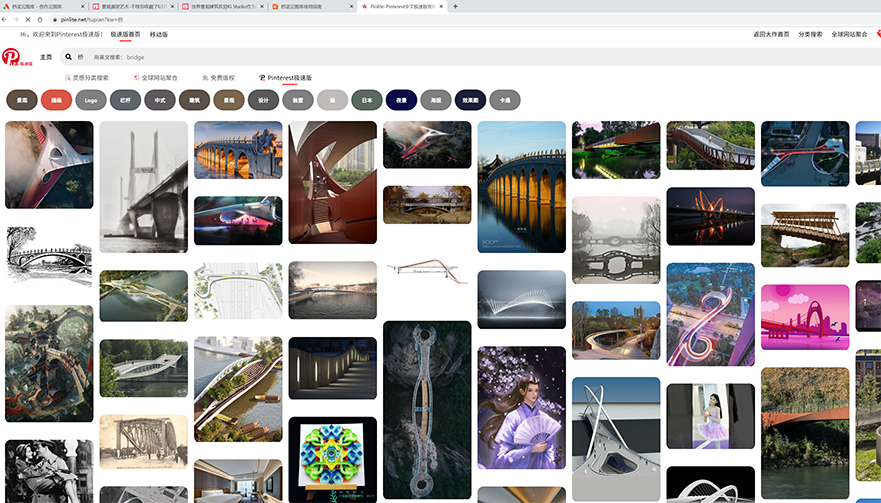Viewport: 881px width, 503px height.
Task: Select the 免费版权 tab
Action: click(219, 78)
